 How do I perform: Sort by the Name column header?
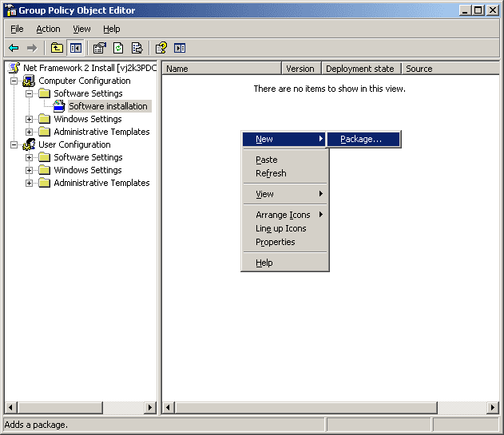coord(222,69)
